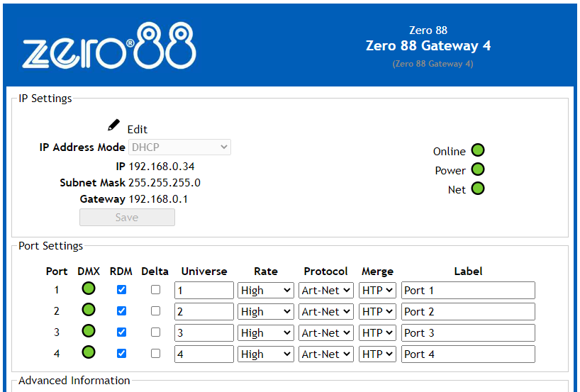Open Port 2 Protocol dropdown
The width and height of the screenshot is (580, 392).
pos(326,312)
